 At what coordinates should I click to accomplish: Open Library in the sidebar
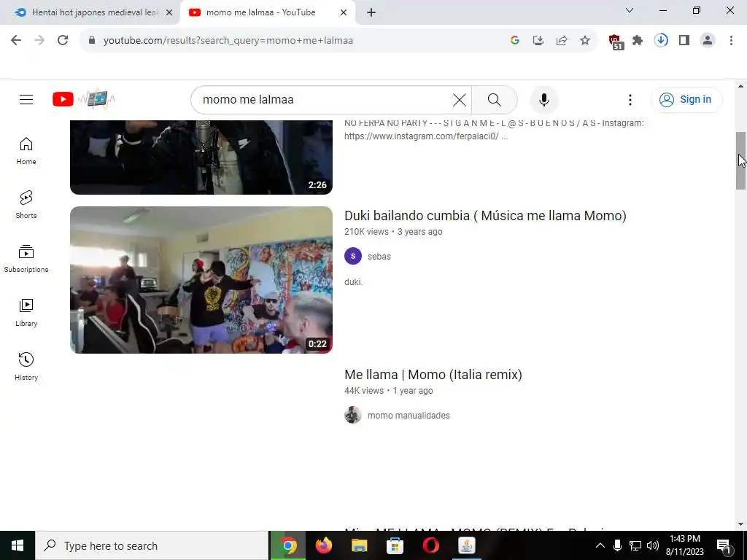(26, 313)
